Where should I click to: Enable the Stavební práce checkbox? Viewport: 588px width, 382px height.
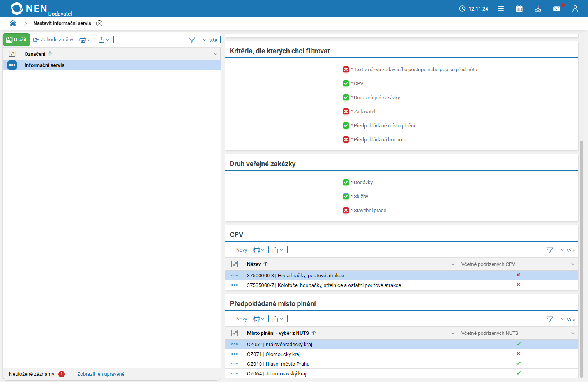346,210
